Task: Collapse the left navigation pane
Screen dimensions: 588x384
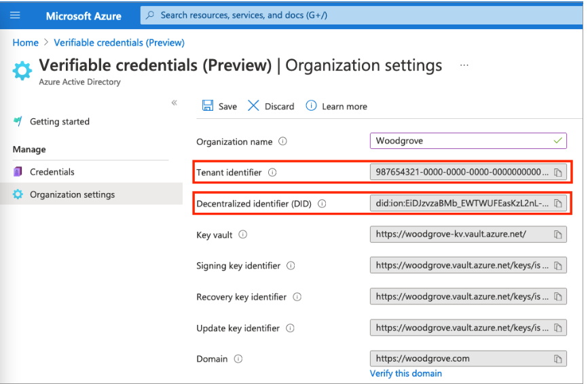Action: point(174,103)
